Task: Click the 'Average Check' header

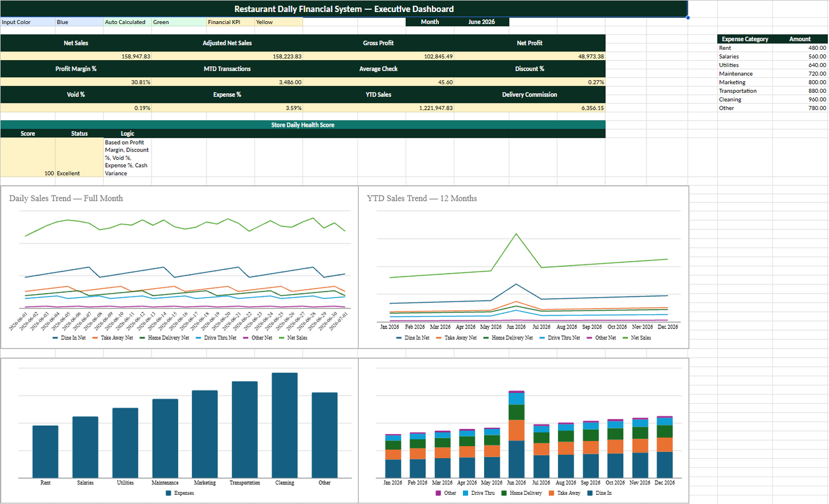Action: click(378, 69)
